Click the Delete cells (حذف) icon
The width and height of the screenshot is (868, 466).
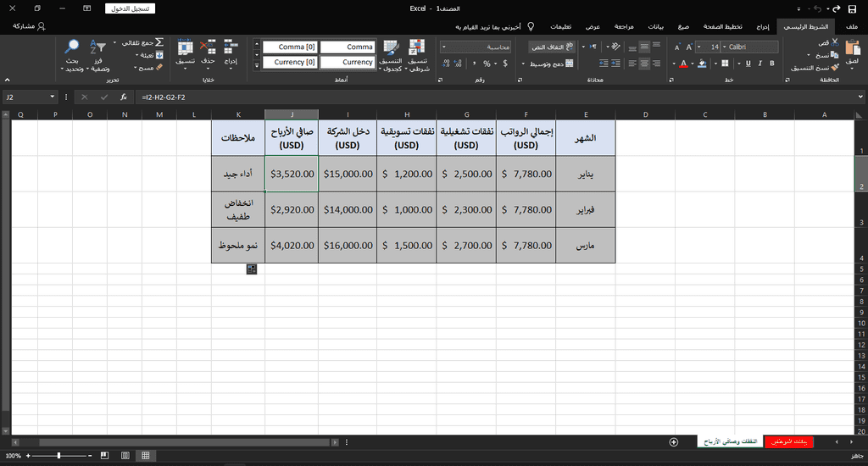tap(208, 48)
